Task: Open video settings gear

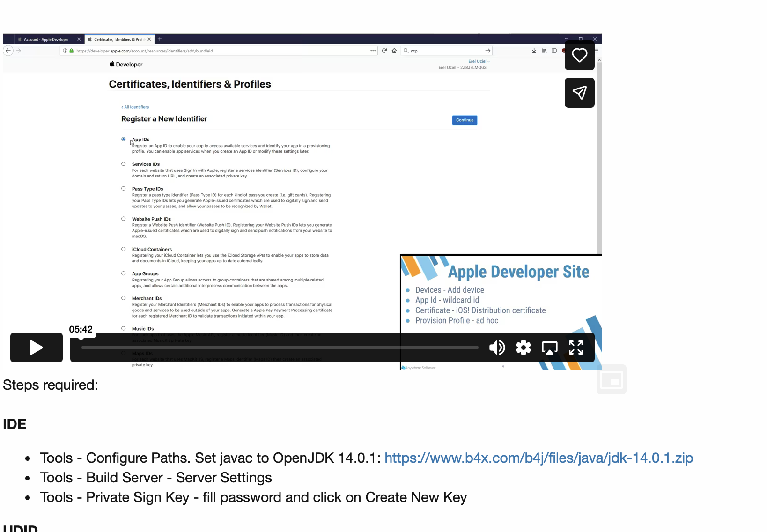Action: [524, 347]
